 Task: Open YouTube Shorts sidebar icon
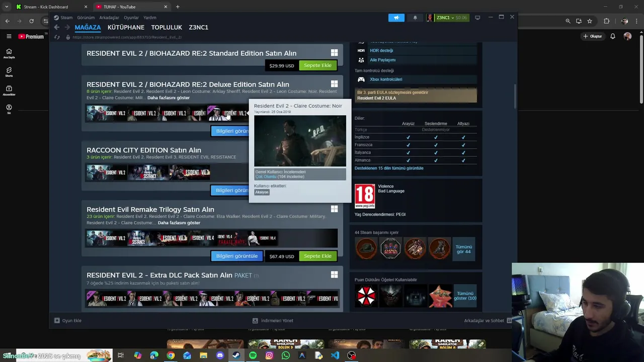pyautogui.click(x=9, y=72)
